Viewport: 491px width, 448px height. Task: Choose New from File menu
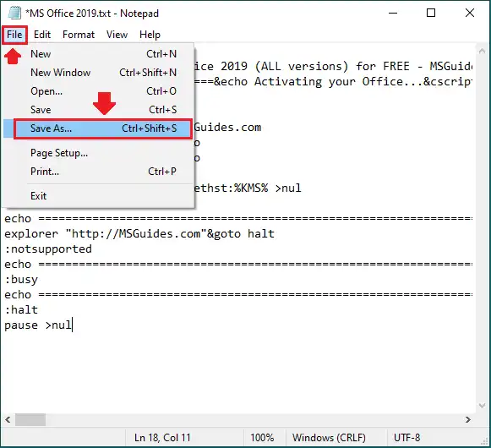(x=98, y=54)
